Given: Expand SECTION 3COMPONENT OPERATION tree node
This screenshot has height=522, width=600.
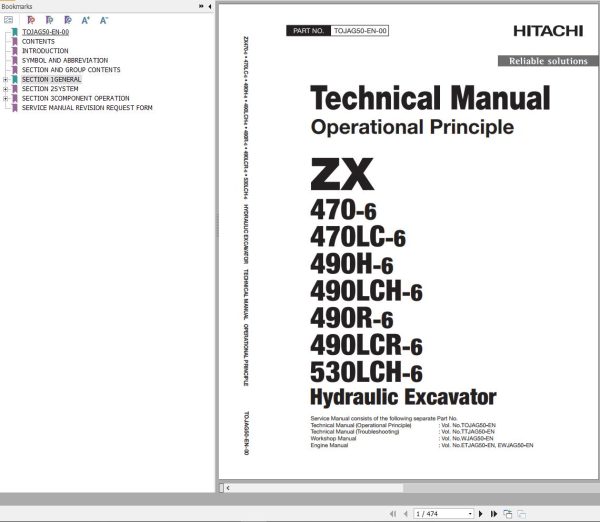Looking at the screenshot, I should [5, 99].
